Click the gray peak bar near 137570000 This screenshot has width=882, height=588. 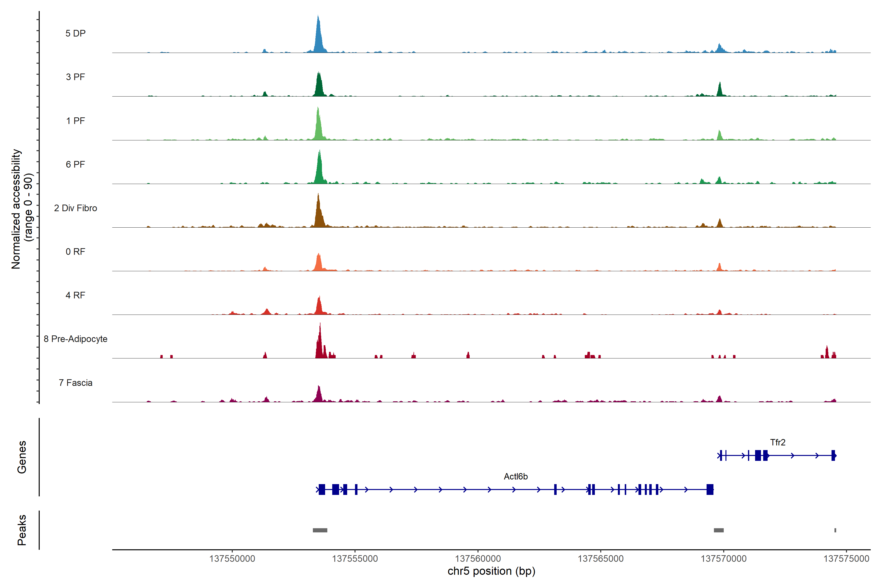719,530
